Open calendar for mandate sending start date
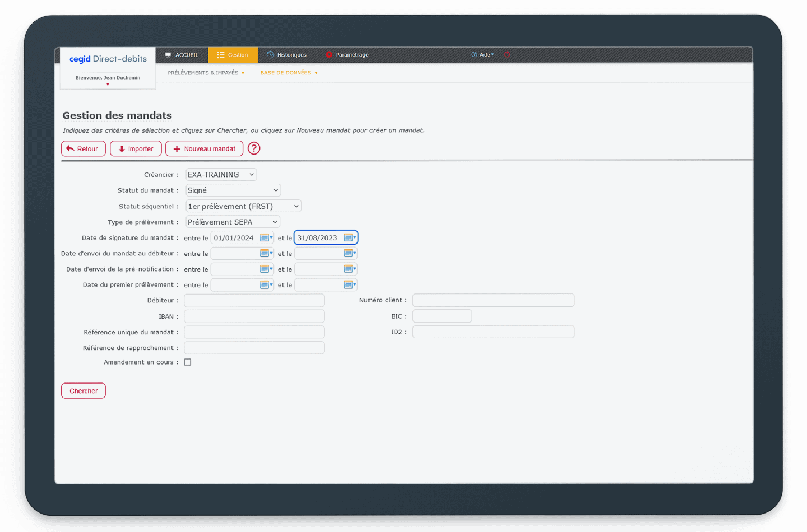Screen dimensions: 807x532 click(265, 254)
